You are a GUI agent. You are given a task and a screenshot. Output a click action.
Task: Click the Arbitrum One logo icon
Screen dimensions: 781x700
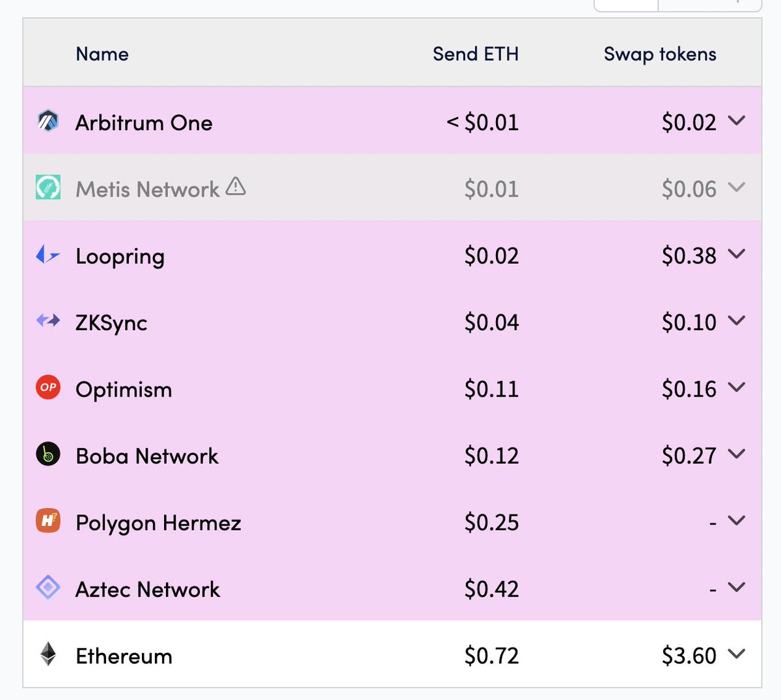point(48,121)
